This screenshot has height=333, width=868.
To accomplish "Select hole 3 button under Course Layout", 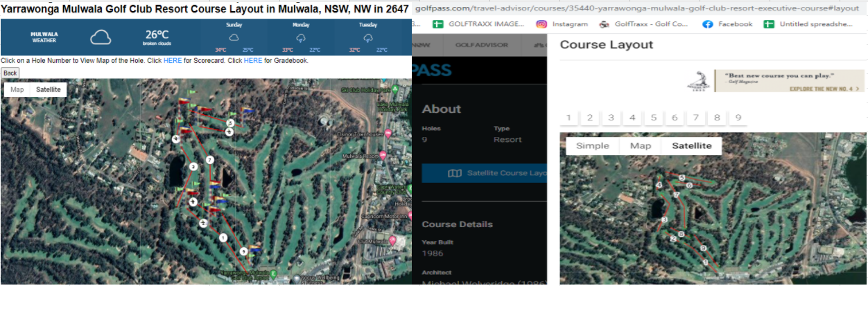I will coord(611,118).
